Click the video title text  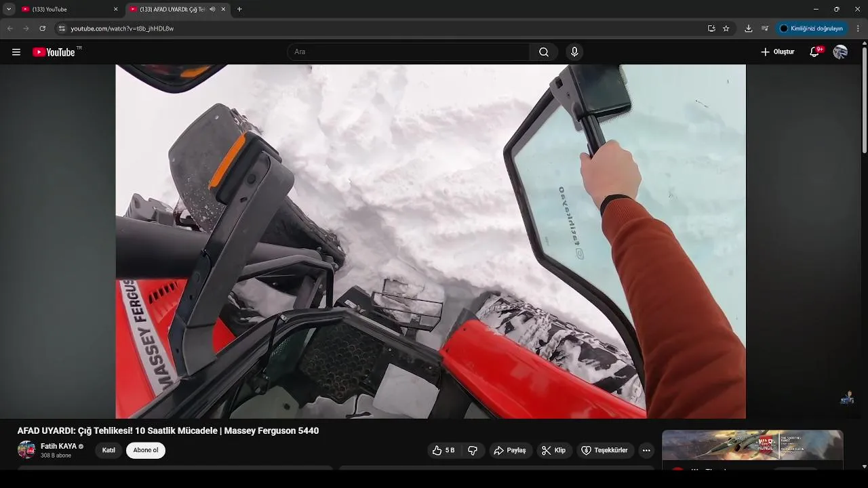point(168,430)
